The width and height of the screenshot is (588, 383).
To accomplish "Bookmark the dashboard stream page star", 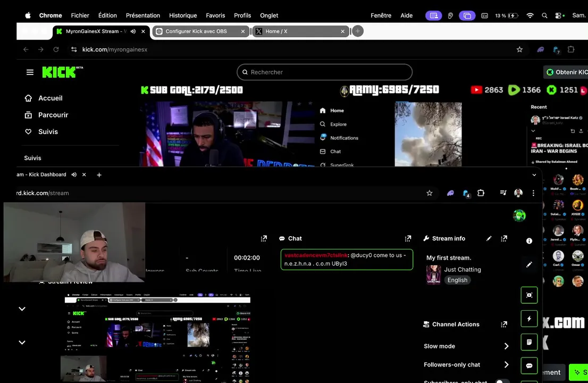I will tap(430, 193).
